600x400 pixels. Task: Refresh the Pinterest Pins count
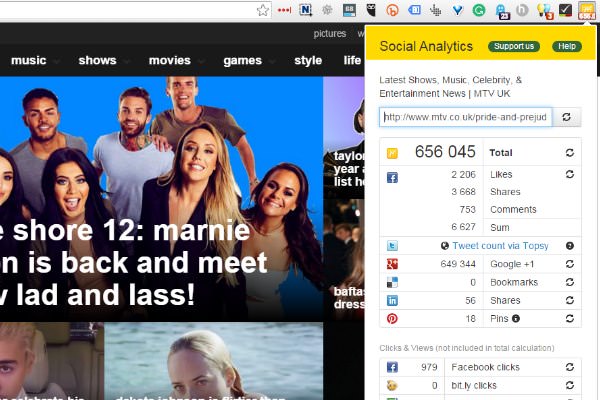pyautogui.click(x=570, y=318)
